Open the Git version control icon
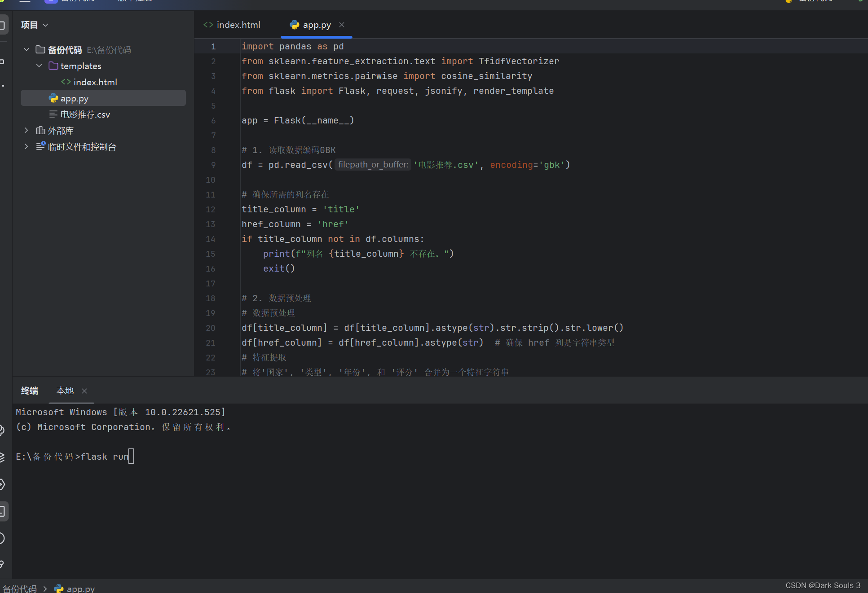868x593 pixels. point(2,564)
